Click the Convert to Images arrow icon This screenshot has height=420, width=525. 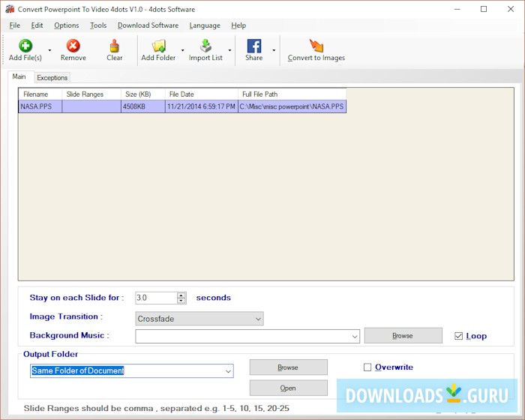pos(316,46)
